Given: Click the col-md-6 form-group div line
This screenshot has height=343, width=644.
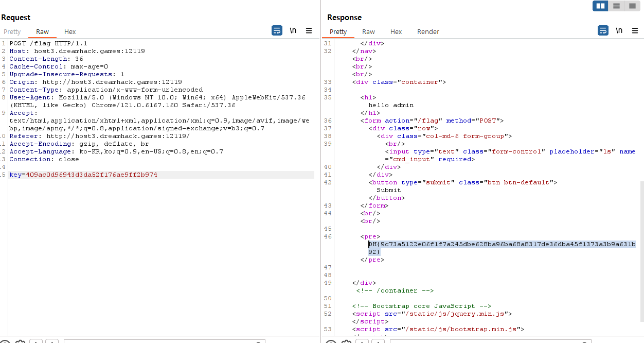Looking at the screenshot, I should 444,136.
